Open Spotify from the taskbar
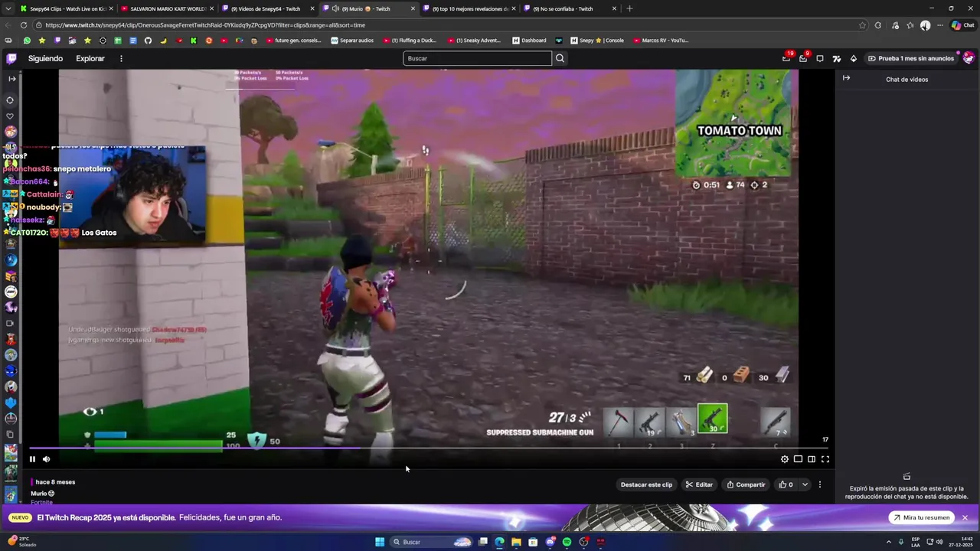The width and height of the screenshot is (980, 551). tap(567, 542)
